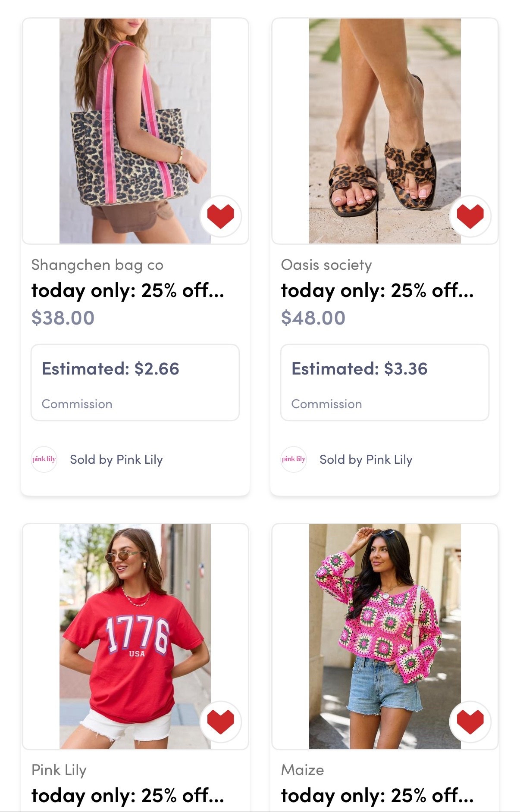Click Sold by Pink Lily under tote
This screenshot has height=812, width=520.
[x=116, y=459]
